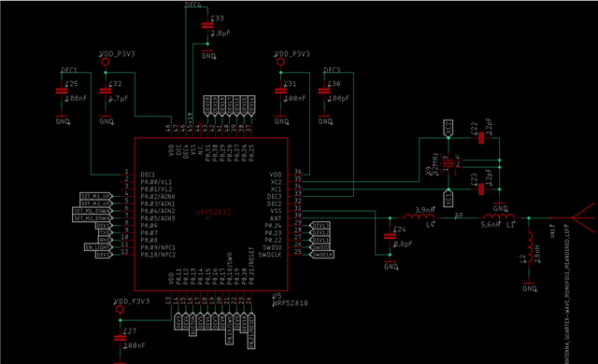Screen dimensions: 598x364
Task: Select the DEV2 net label
Action: (103, 255)
